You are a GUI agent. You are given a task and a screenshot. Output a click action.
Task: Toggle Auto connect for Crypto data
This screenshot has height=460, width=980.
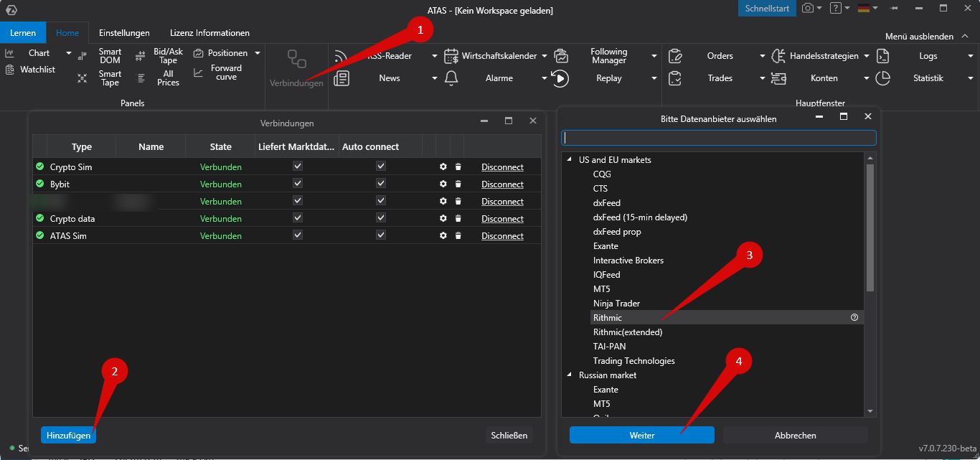click(x=381, y=217)
